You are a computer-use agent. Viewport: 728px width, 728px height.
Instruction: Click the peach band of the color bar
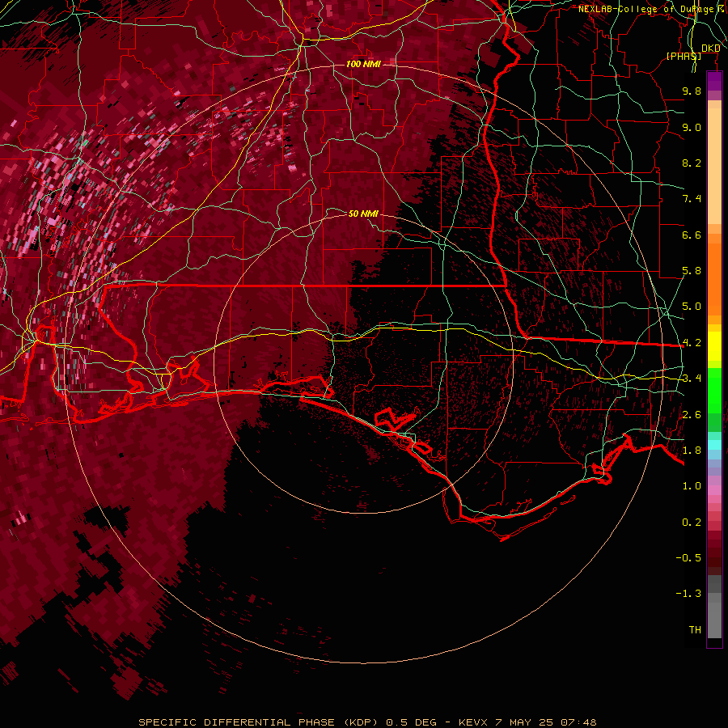click(714, 167)
